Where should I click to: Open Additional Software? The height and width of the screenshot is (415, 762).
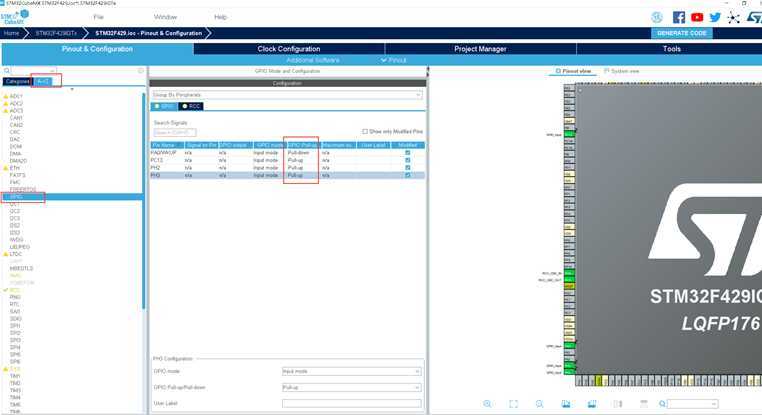313,60
